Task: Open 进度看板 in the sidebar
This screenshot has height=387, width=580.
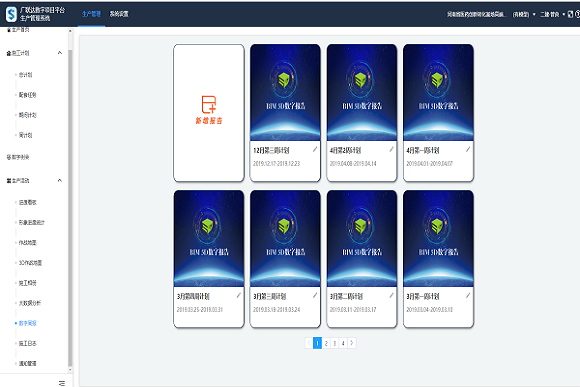Action: (28, 202)
